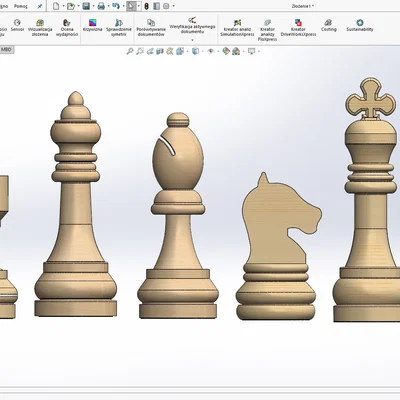Pin the menu bar with the pushpin icon

click(x=39, y=6)
